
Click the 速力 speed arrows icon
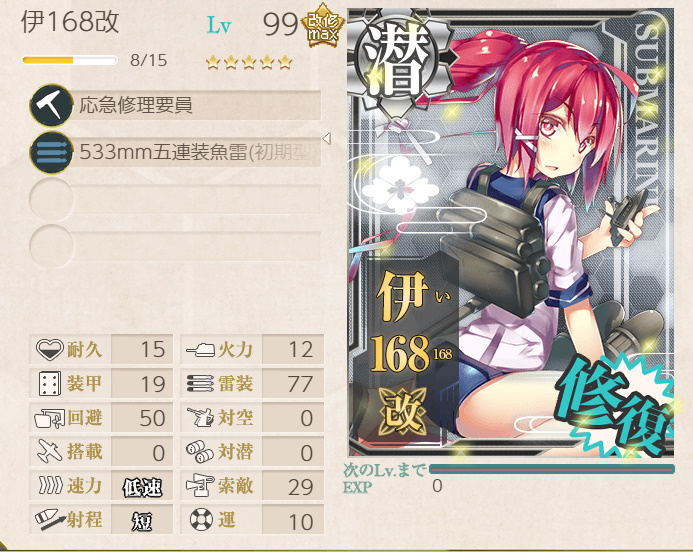point(50,485)
